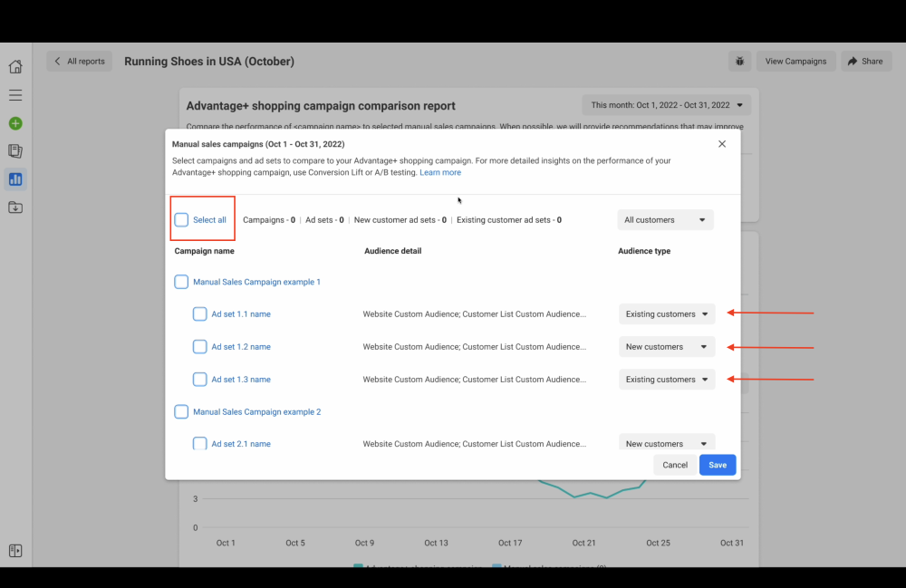Screen dimensions: 906x588
Task: Open the Ad set 2.1 name link
Action: [x=241, y=444]
